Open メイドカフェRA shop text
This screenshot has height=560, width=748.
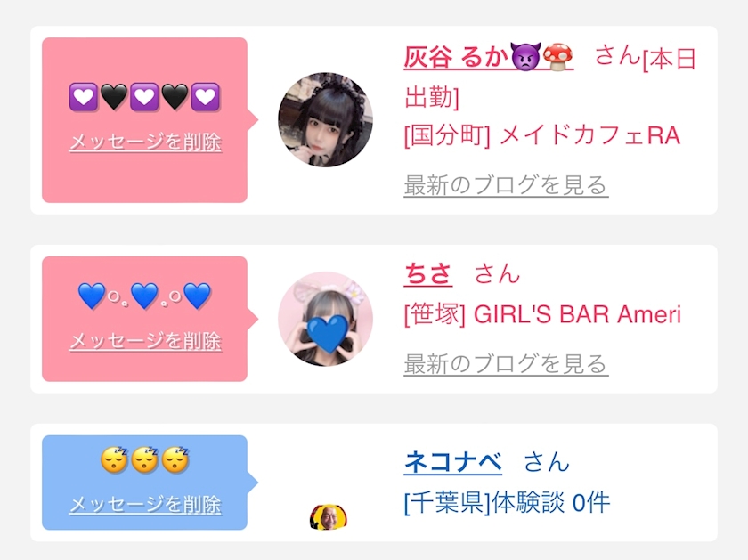click(542, 135)
